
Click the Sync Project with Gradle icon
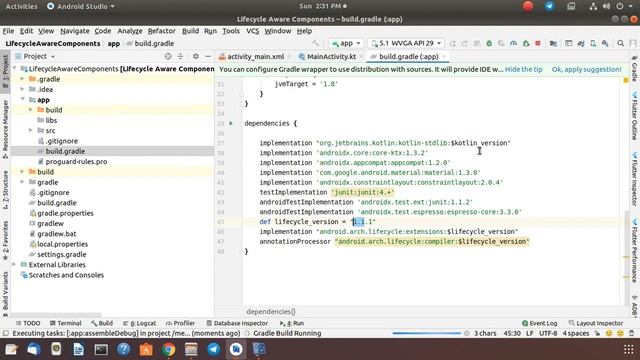coord(581,43)
